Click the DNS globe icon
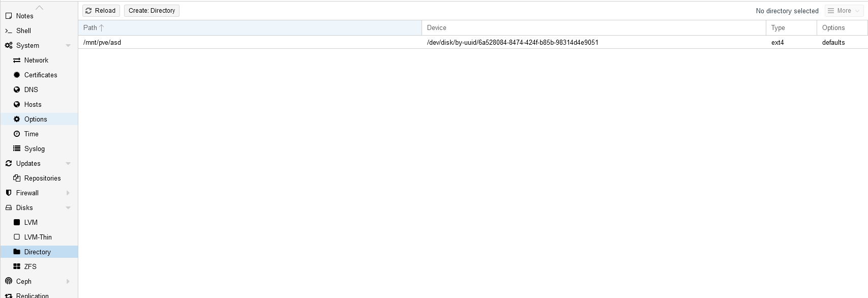The width and height of the screenshot is (868, 298). [17, 90]
